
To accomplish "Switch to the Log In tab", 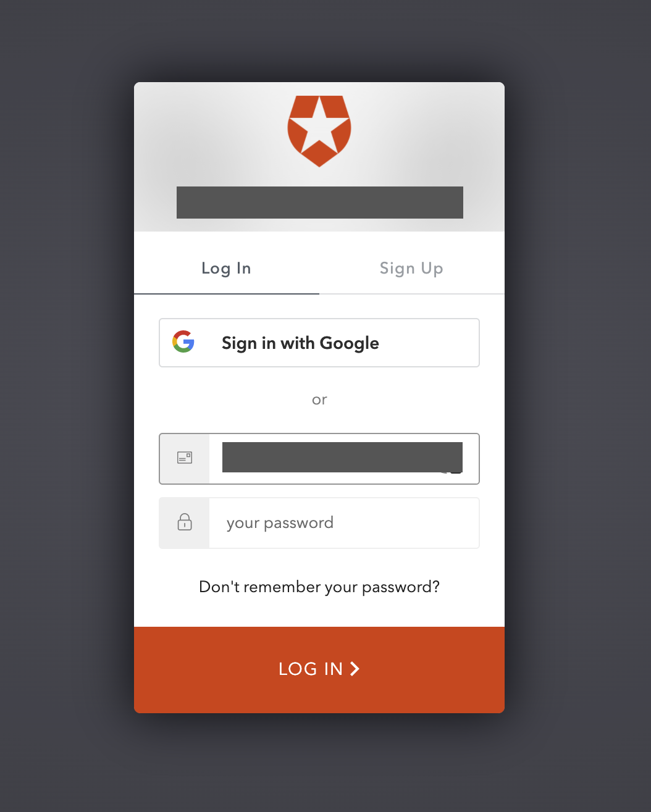I will click(227, 269).
